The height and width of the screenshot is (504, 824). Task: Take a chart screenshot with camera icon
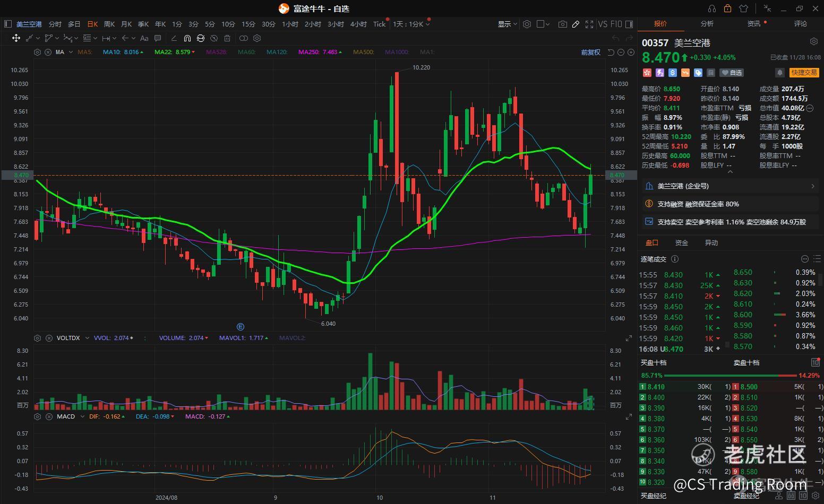pos(562,24)
